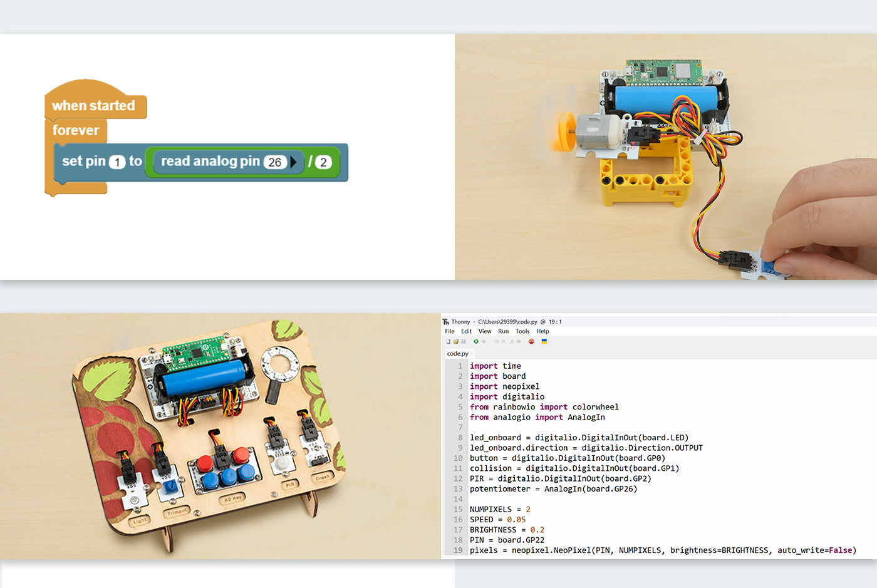Open the File menu
The height and width of the screenshot is (588, 877).
(449, 331)
